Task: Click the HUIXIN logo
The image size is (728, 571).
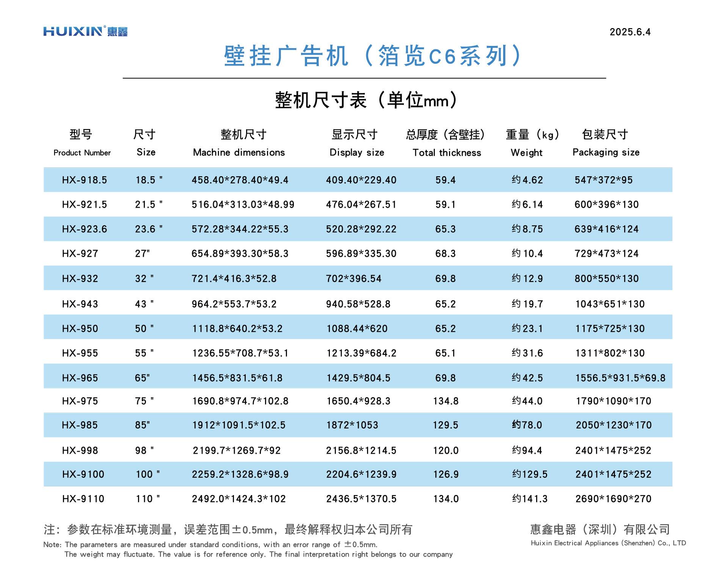Action: tap(85, 31)
